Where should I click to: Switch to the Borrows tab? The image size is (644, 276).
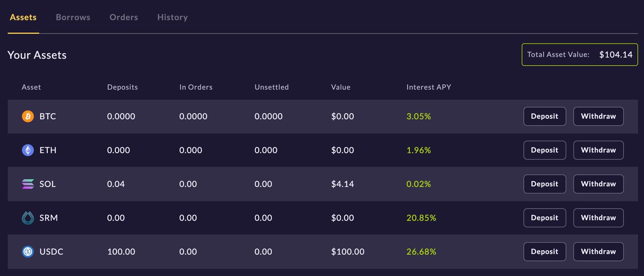pos(73,17)
